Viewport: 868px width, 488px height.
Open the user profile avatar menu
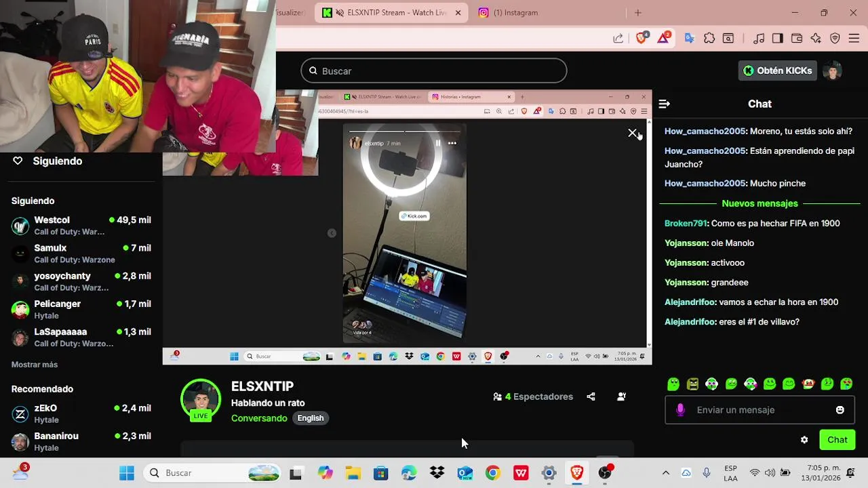point(832,70)
